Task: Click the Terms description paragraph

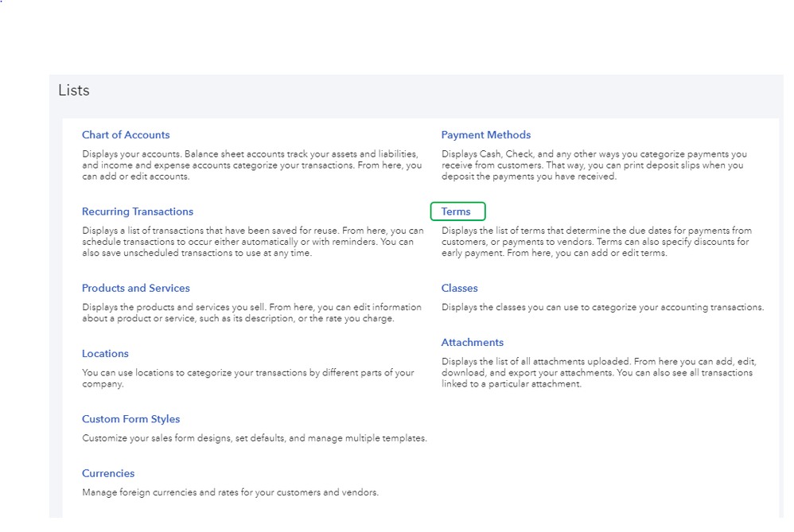Action: click(x=596, y=242)
